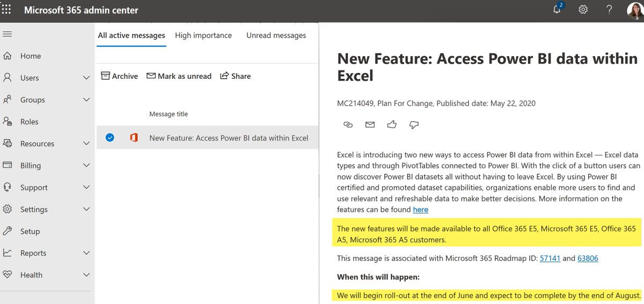Collapse the navigation hamburger menu

point(7,34)
